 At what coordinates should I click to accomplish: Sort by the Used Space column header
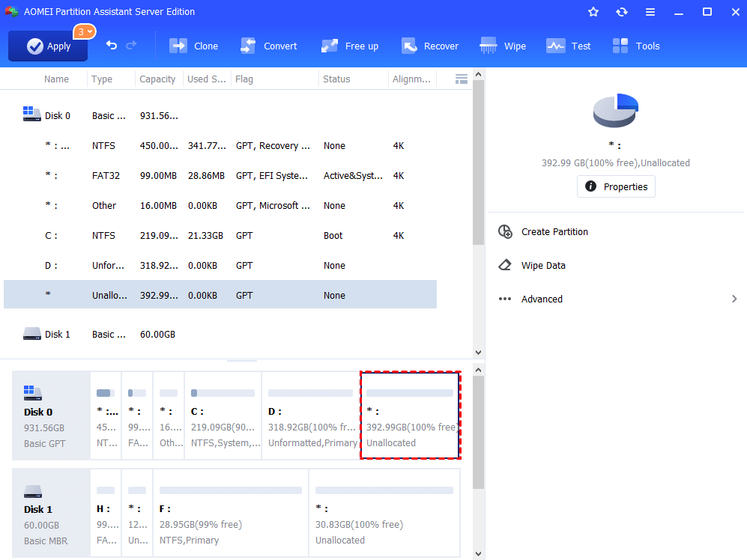coord(206,79)
